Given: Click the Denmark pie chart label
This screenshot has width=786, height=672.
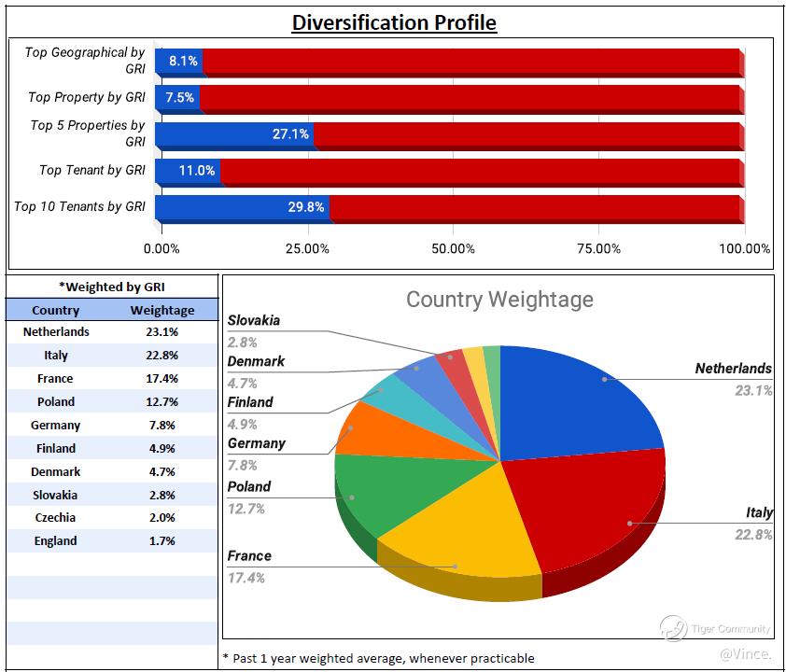Looking at the screenshot, I should pyautogui.click(x=256, y=361).
